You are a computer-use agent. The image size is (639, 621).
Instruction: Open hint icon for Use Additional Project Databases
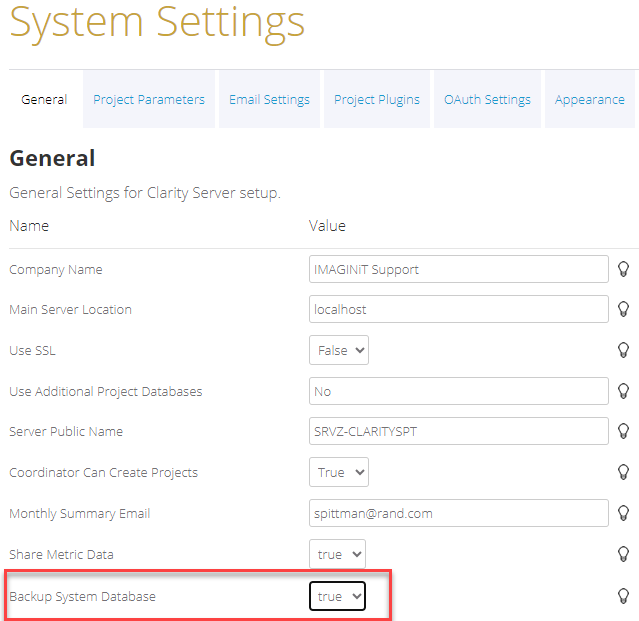pyautogui.click(x=623, y=391)
